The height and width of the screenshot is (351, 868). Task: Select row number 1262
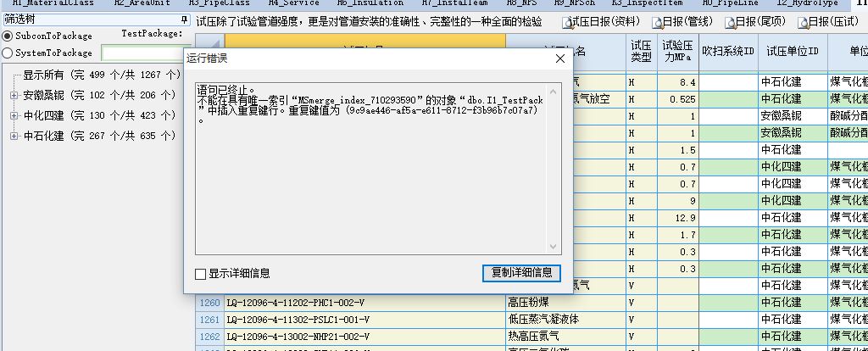[x=210, y=337]
